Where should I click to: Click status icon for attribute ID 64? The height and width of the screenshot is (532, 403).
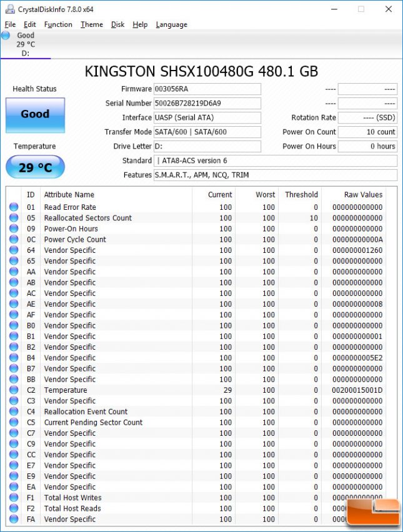(x=14, y=250)
